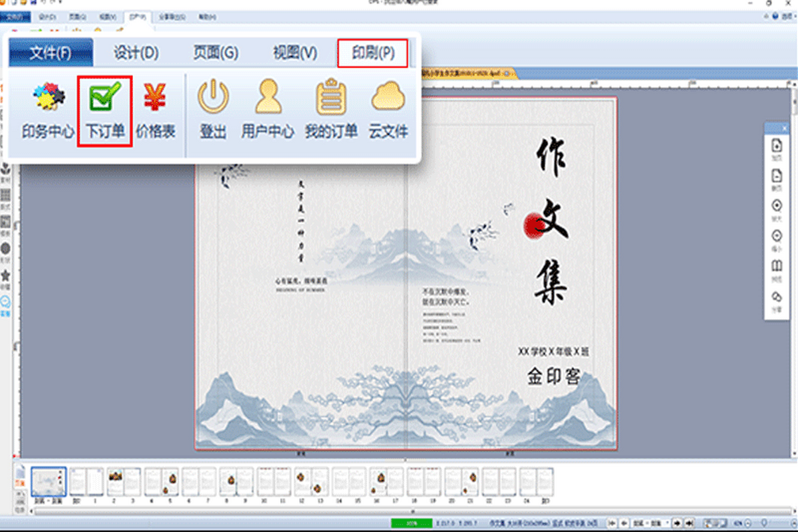This screenshot has height=532, width=798.
Task: Open 用户中心 user center
Action: 267,112
